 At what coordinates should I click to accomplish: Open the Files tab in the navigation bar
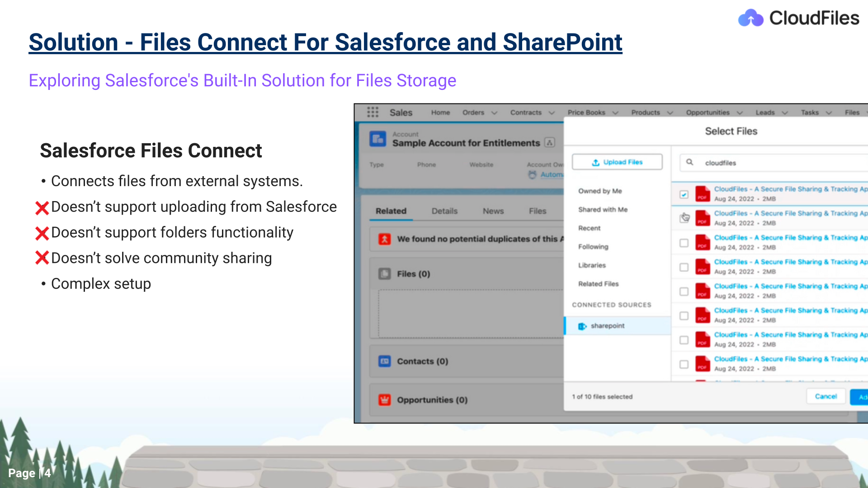coord(852,113)
